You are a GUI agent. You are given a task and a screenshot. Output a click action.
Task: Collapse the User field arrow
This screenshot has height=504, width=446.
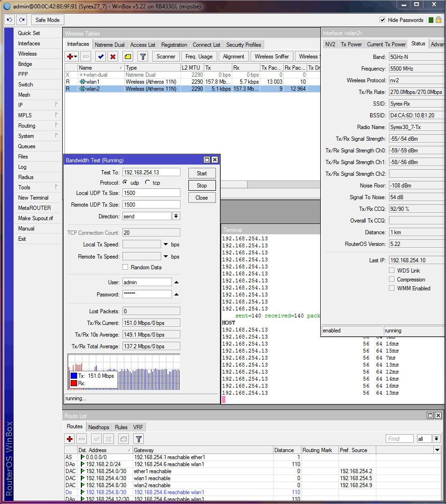click(x=176, y=282)
